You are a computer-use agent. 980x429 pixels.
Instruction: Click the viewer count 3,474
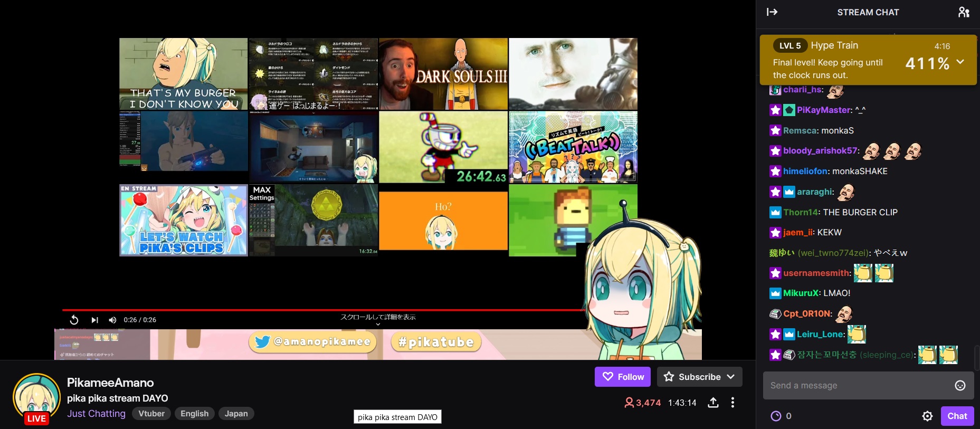coord(643,403)
